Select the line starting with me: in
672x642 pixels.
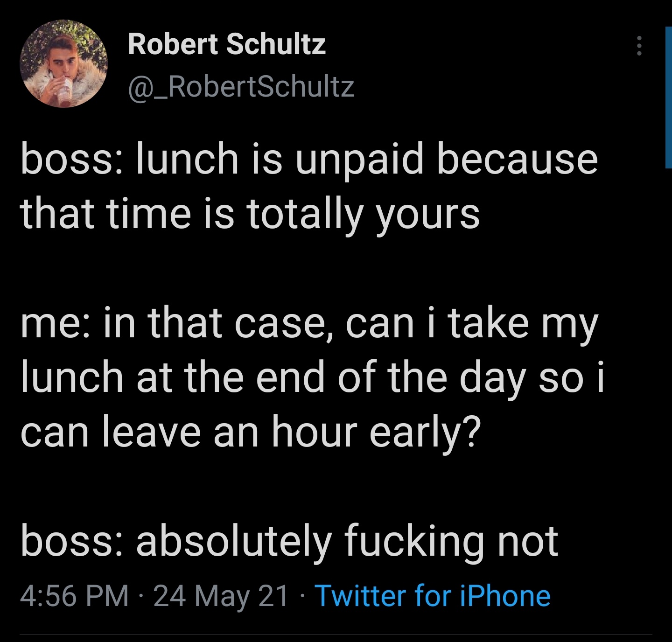tap(308, 328)
